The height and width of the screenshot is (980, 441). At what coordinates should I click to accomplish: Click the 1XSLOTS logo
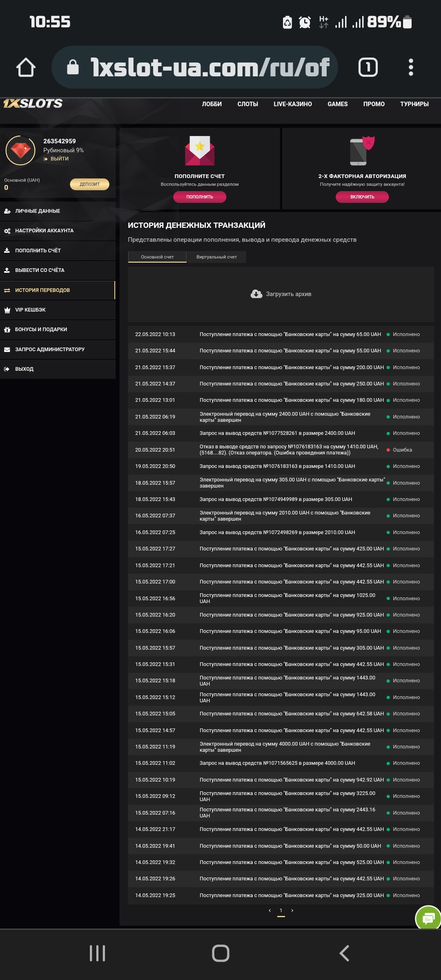pos(33,104)
